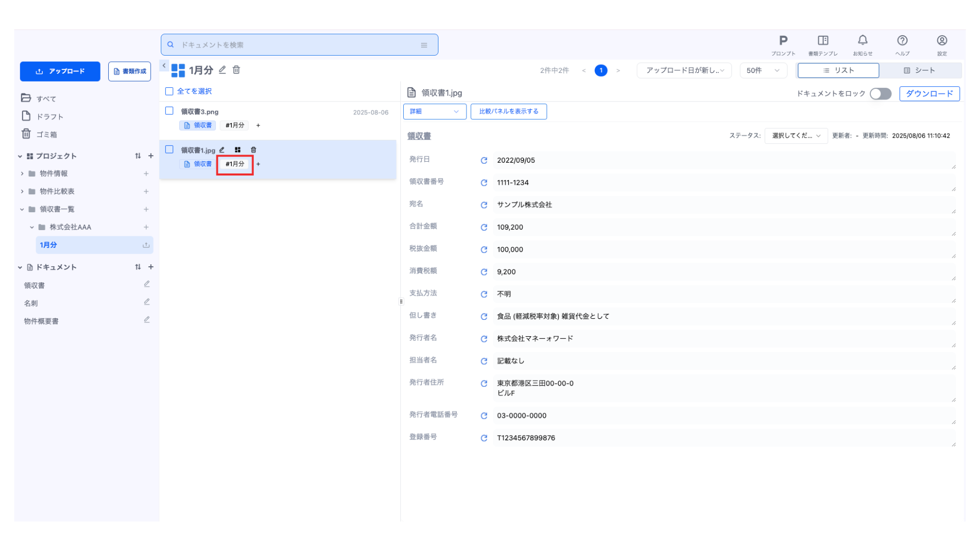Expand the 物件情報 folder

click(22, 173)
